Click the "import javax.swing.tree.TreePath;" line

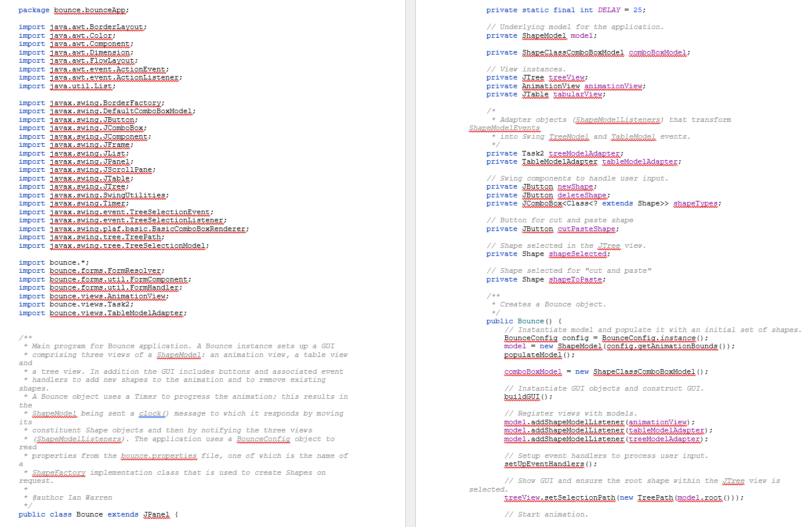pos(92,237)
